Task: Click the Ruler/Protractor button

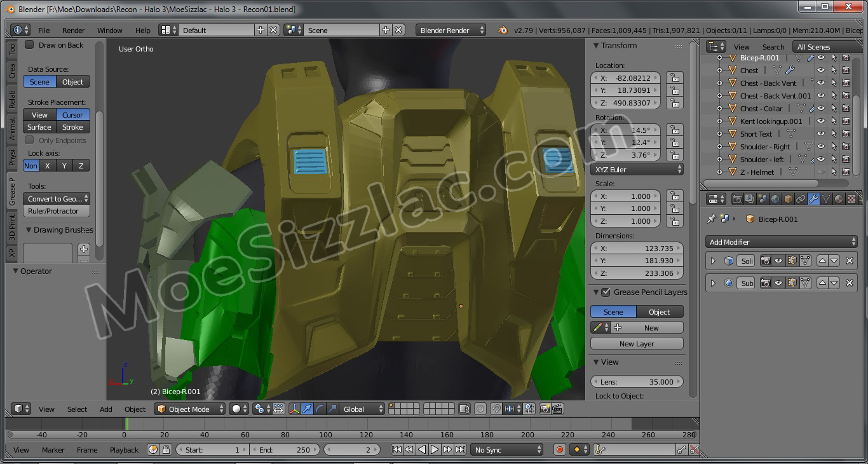Action: click(x=57, y=211)
